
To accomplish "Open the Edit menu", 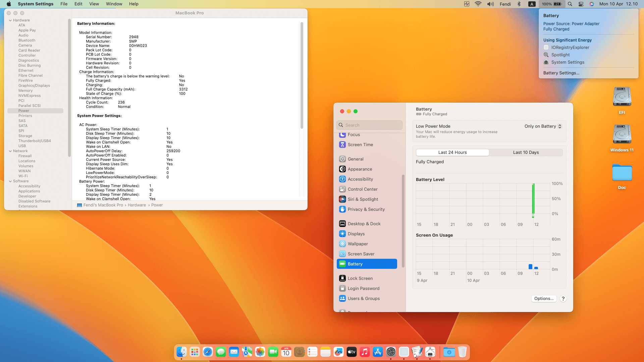I will [78, 4].
